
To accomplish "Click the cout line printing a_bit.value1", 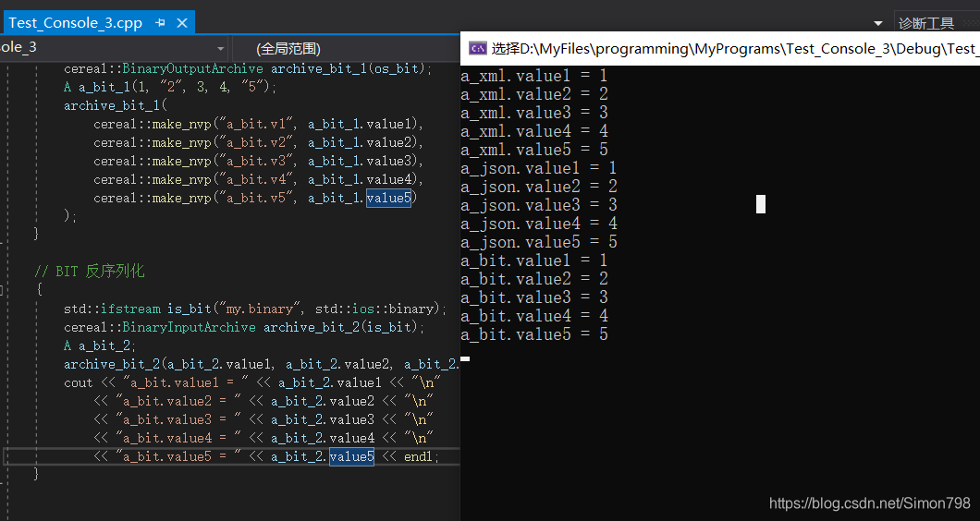I will point(252,382).
